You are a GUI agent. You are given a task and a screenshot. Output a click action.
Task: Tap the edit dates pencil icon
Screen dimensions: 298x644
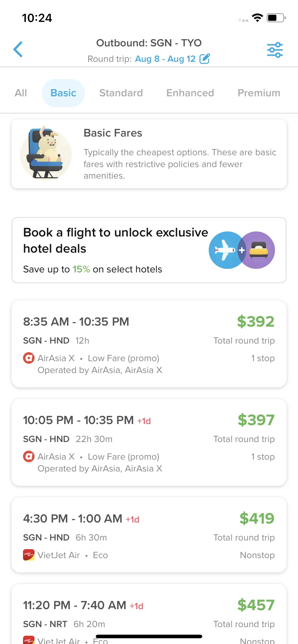tap(204, 59)
